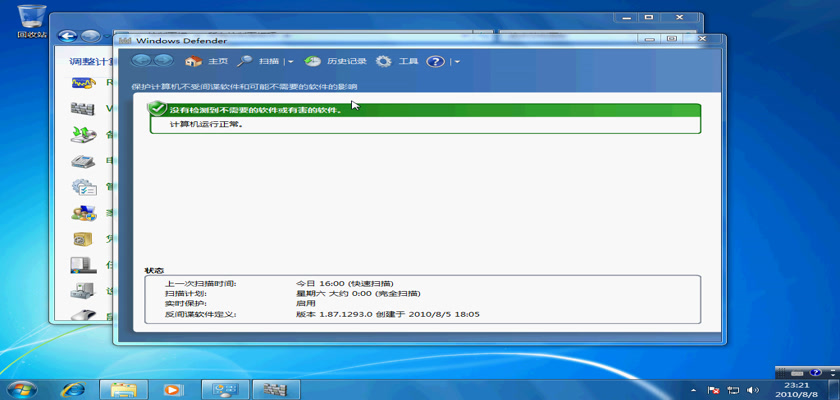Expand the scan options dropdown arrow

tap(291, 62)
